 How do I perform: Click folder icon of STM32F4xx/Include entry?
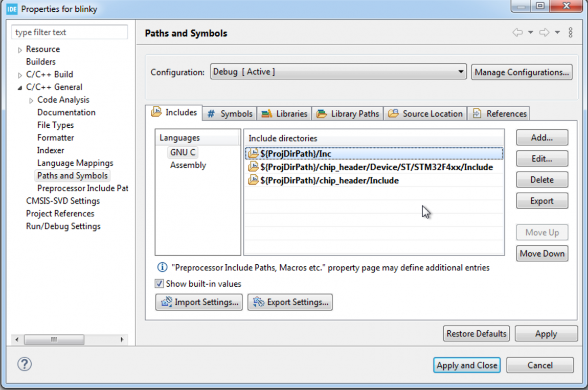point(253,167)
